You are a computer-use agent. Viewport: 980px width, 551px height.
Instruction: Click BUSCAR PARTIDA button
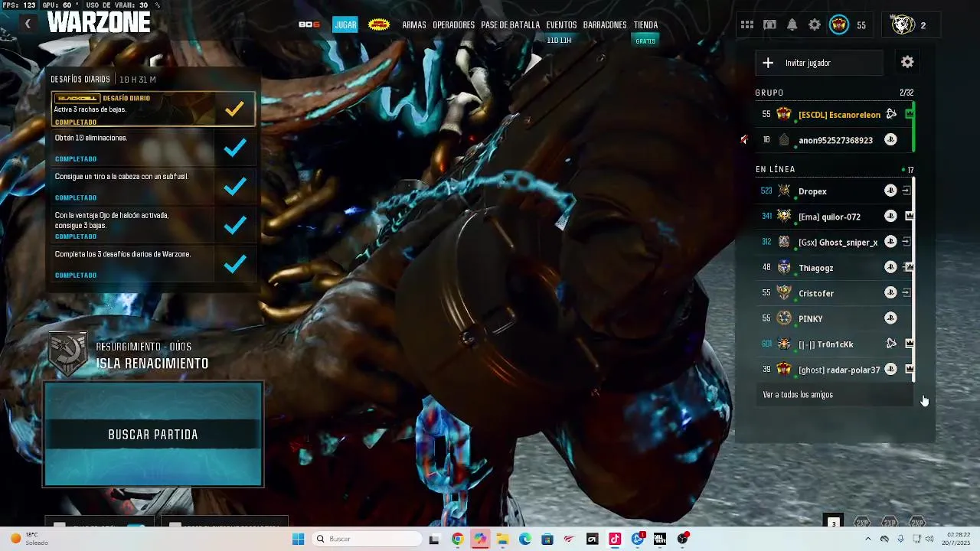[153, 434]
